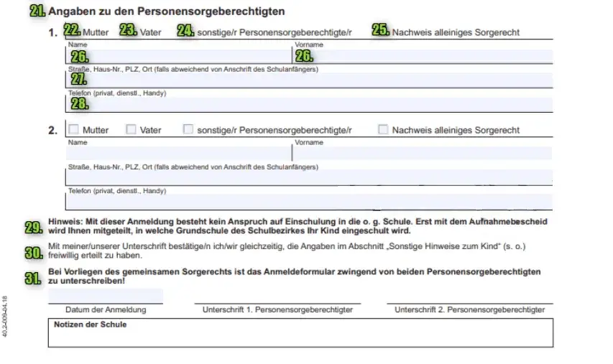
Task: Enable Nachweis alleiniges Sorgerecht for guardian 1
Action: pos(383,32)
